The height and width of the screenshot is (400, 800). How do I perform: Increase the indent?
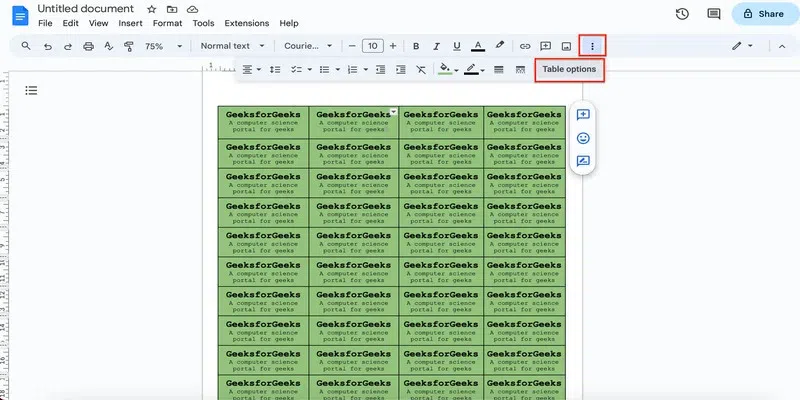[401, 69]
